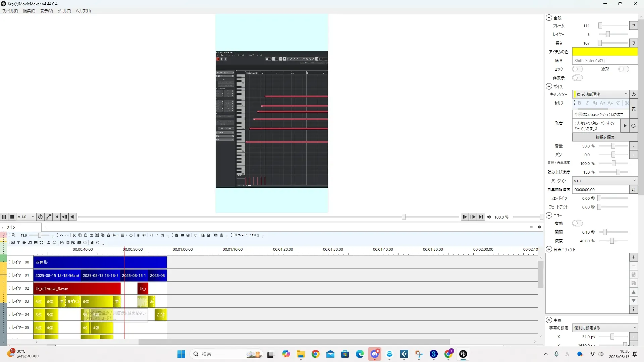Open the ツール(T) menu
The width and height of the screenshot is (644, 362).
(x=64, y=11)
